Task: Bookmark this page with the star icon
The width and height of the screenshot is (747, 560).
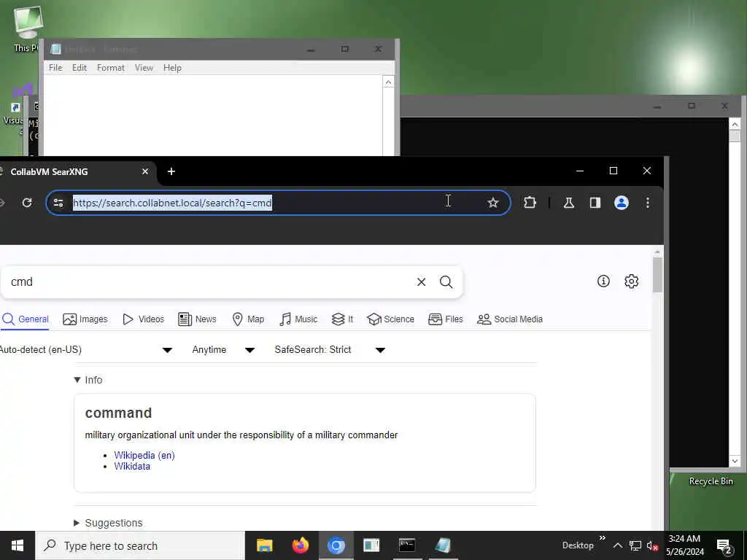Action: click(492, 203)
